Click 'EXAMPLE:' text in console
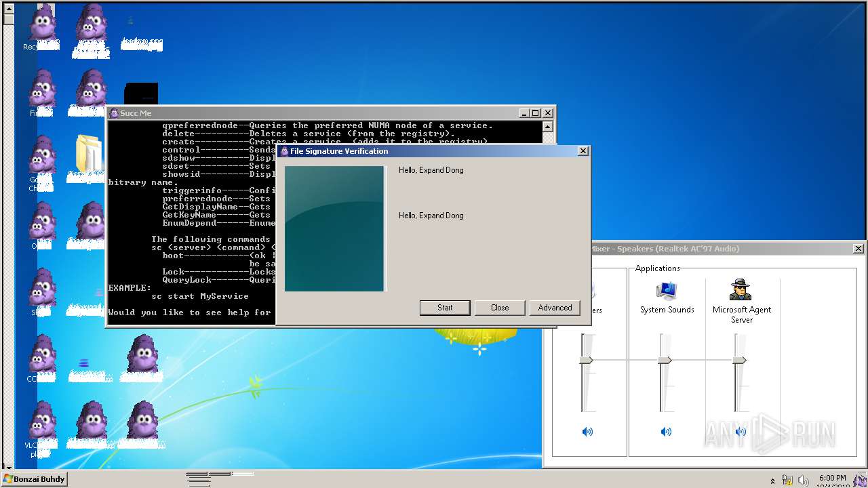The image size is (868, 488). [x=130, y=288]
